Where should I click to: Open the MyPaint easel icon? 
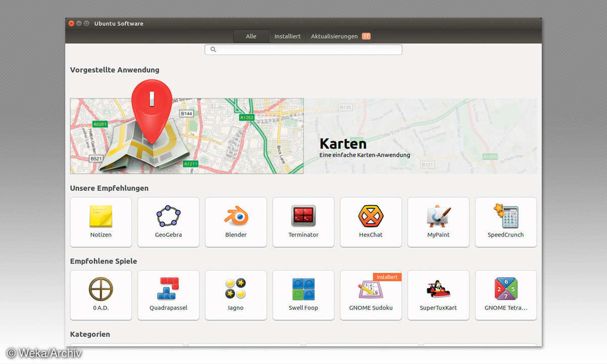(x=438, y=216)
